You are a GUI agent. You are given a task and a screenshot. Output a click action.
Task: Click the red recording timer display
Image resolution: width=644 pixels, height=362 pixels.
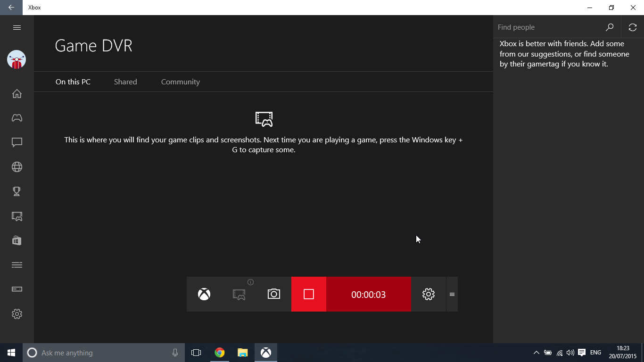point(368,294)
